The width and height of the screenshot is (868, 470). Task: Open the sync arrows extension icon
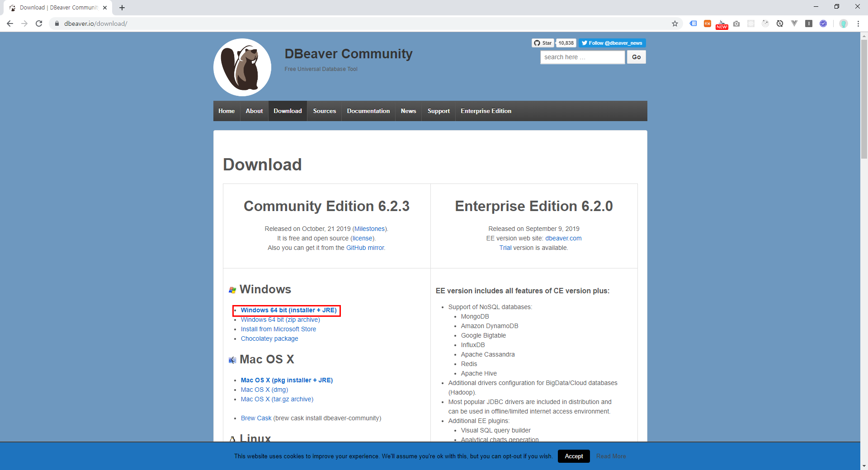click(780, 23)
